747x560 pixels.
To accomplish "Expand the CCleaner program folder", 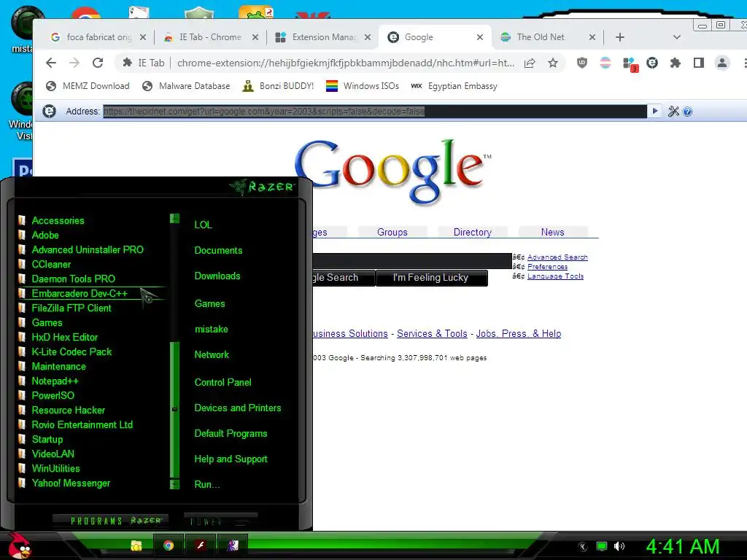I will [51, 264].
